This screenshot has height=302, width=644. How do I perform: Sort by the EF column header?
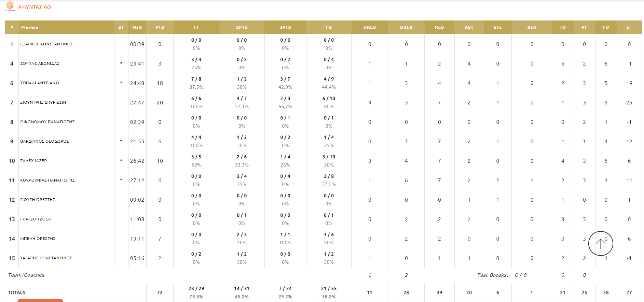[629, 27]
